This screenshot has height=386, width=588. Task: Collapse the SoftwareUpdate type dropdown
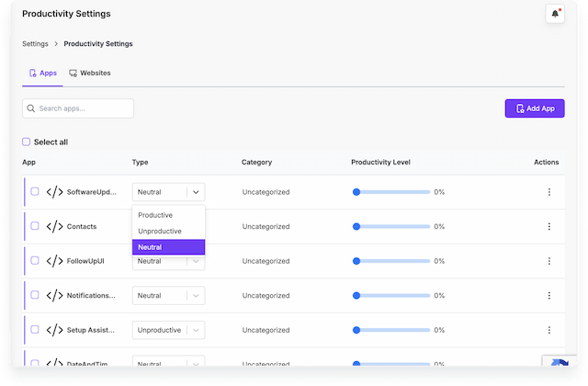pyautogui.click(x=196, y=192)
